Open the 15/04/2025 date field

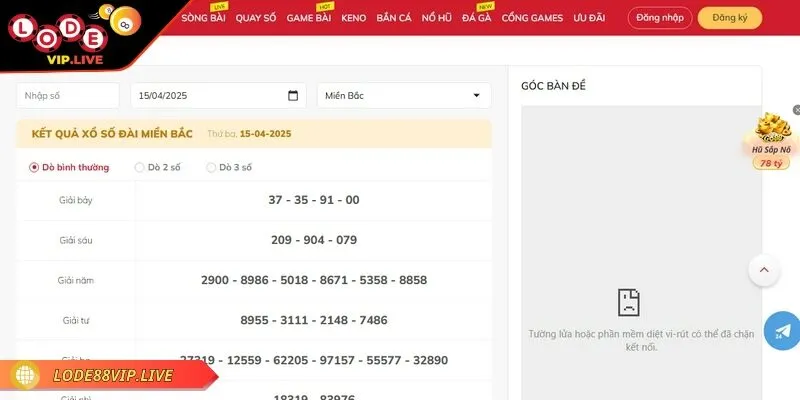(210, 96)
